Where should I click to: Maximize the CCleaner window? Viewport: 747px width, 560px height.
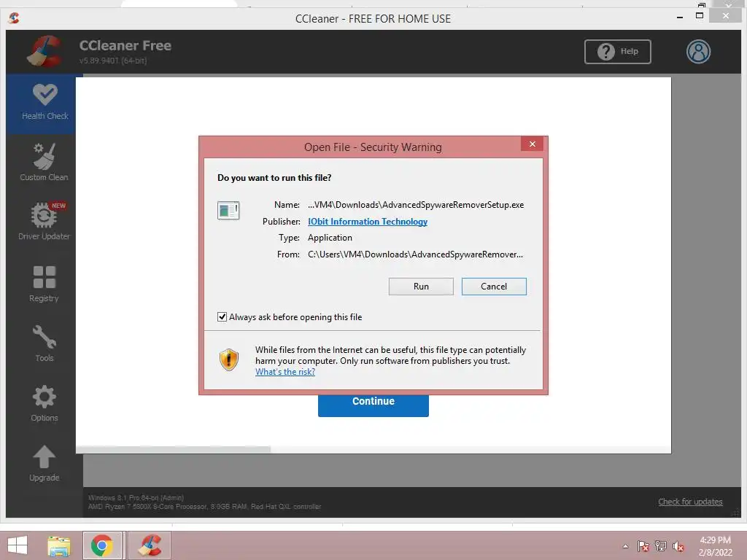click(x=700, y=16)
